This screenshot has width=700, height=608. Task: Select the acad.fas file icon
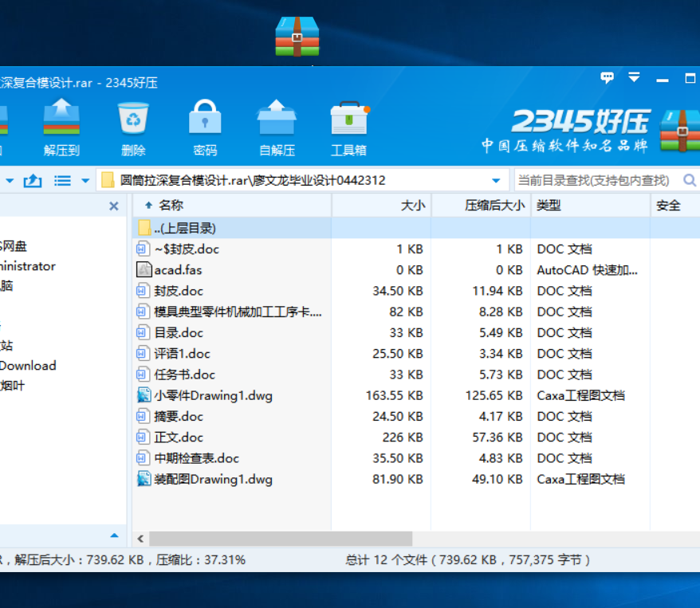tap(144, 269)
